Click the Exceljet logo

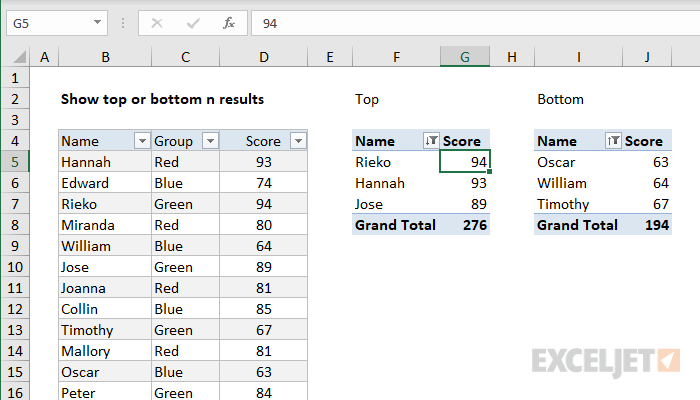tap(606, 359)
